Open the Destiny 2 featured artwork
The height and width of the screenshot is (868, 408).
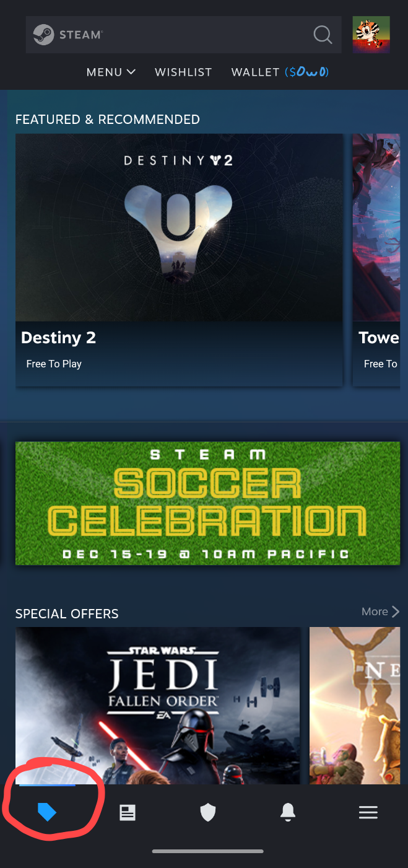pyautogui.click(x=179, y=227)
